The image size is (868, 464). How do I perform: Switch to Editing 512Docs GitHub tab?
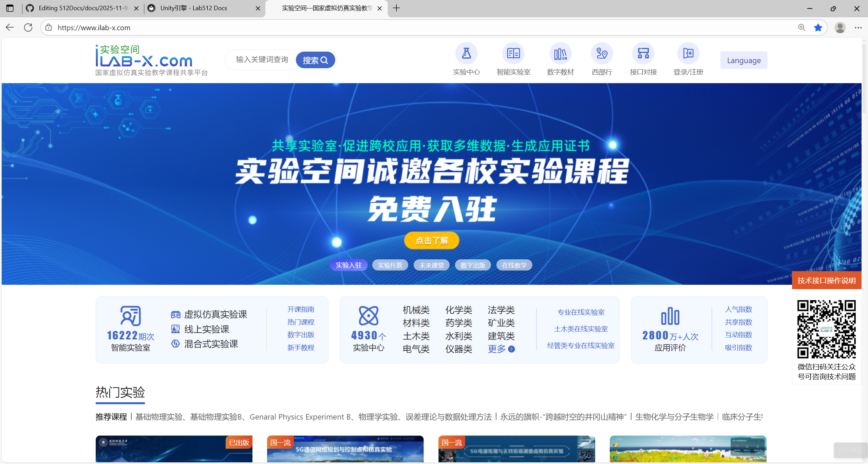coord(83,8)
